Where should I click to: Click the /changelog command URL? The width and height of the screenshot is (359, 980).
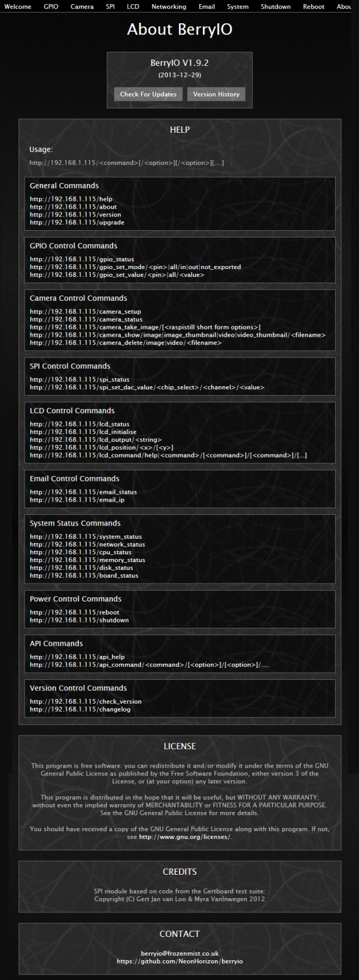click(80, 709)
